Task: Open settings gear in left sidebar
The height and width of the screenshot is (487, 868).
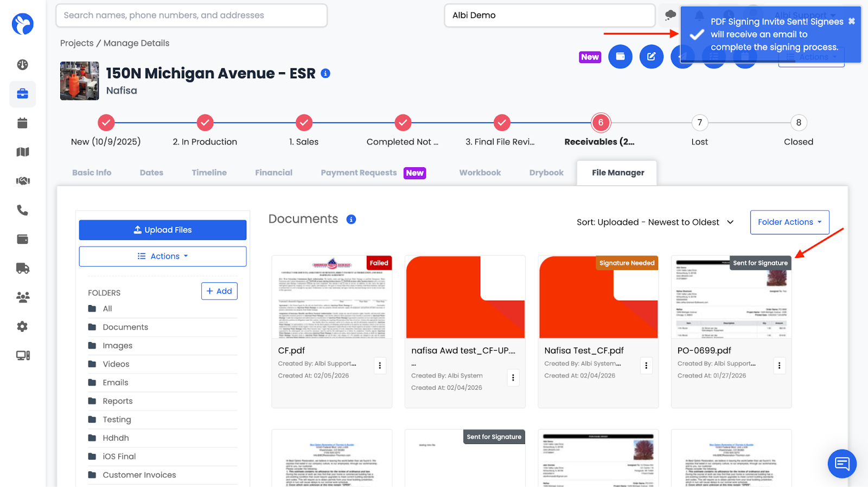Action: (22, 326)
